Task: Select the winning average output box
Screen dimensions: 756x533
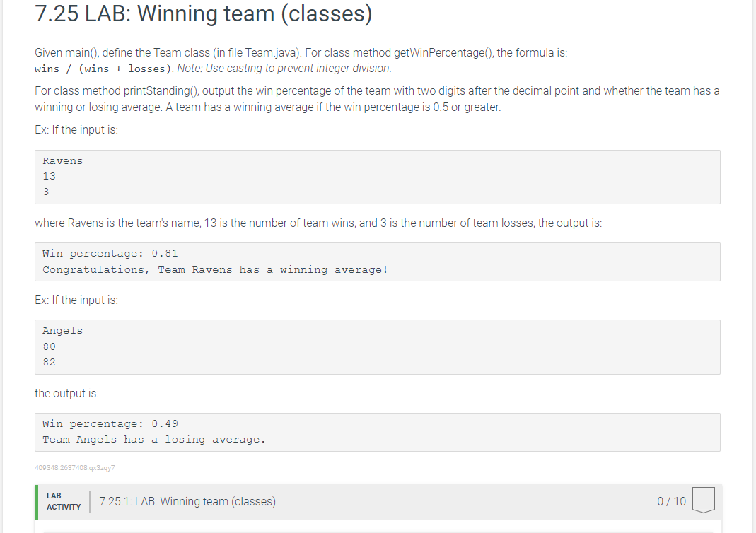Action: point(377,262)
